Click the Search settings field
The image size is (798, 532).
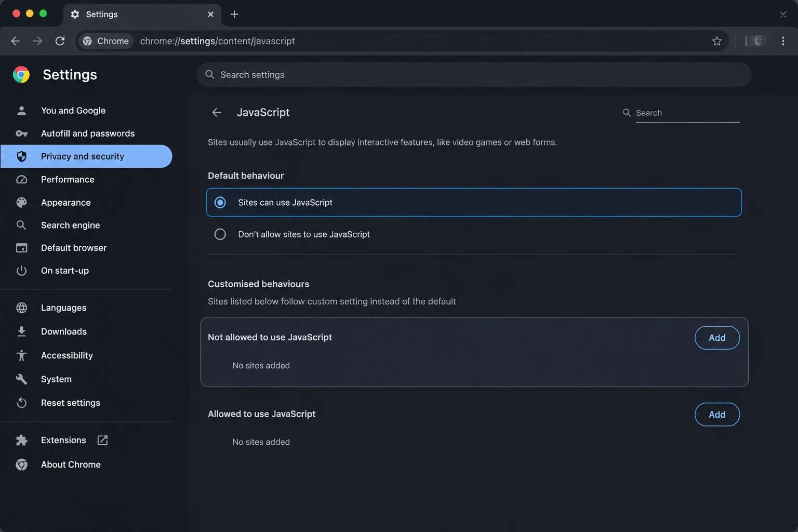(474, 75)
